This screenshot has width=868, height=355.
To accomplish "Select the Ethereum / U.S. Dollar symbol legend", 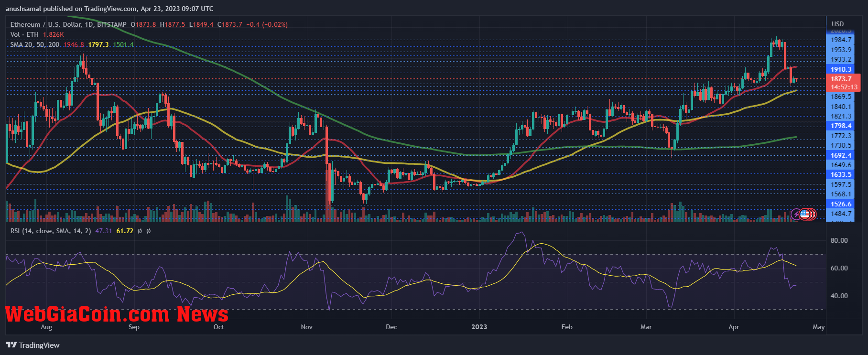I will (x=68, y=24).
